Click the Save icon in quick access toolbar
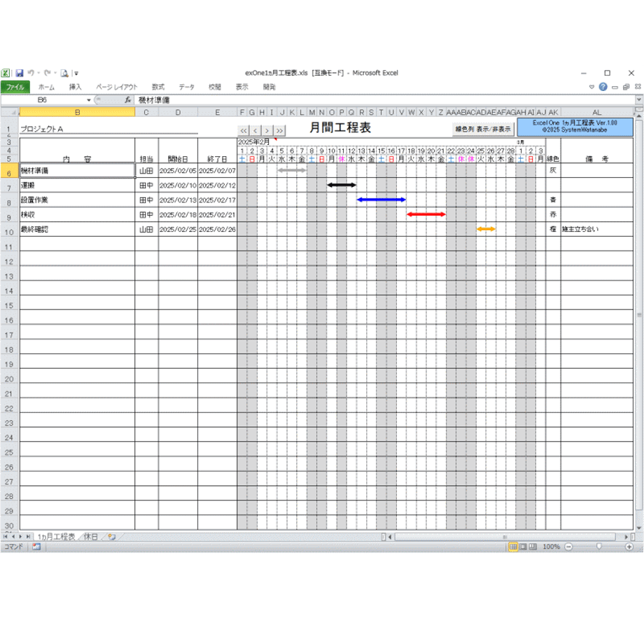 coord(20,73)
